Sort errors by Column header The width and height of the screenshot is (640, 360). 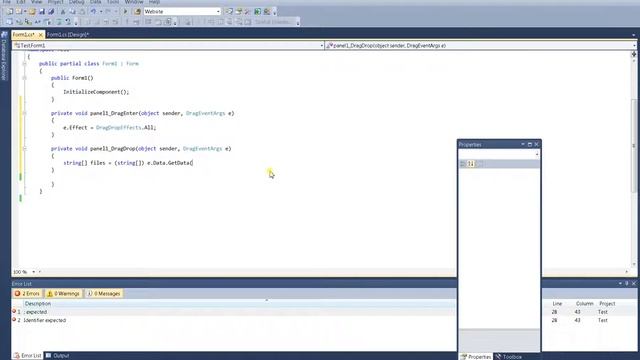pyautogui.click(x=584, y=304)
